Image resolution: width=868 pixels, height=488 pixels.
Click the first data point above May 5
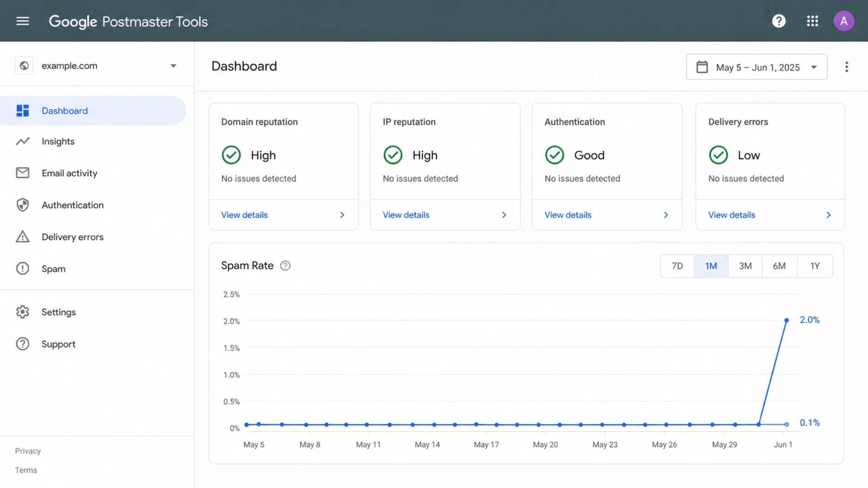pyautogui.click(x=247, y=425)
